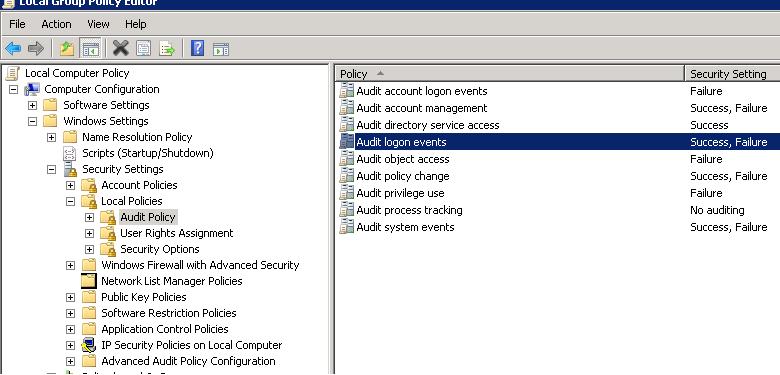Select the Security Options tree item
780x375 pixels.
(x=159, y=249)
